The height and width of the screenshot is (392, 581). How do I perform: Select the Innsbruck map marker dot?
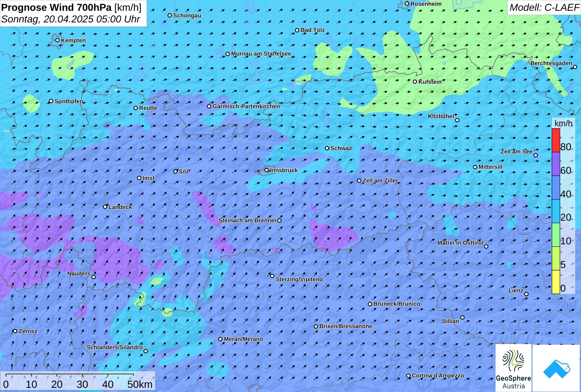coord(266,170)
